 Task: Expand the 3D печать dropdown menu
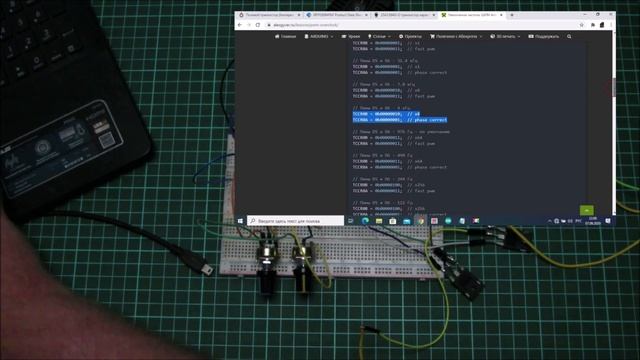point(505,36)
